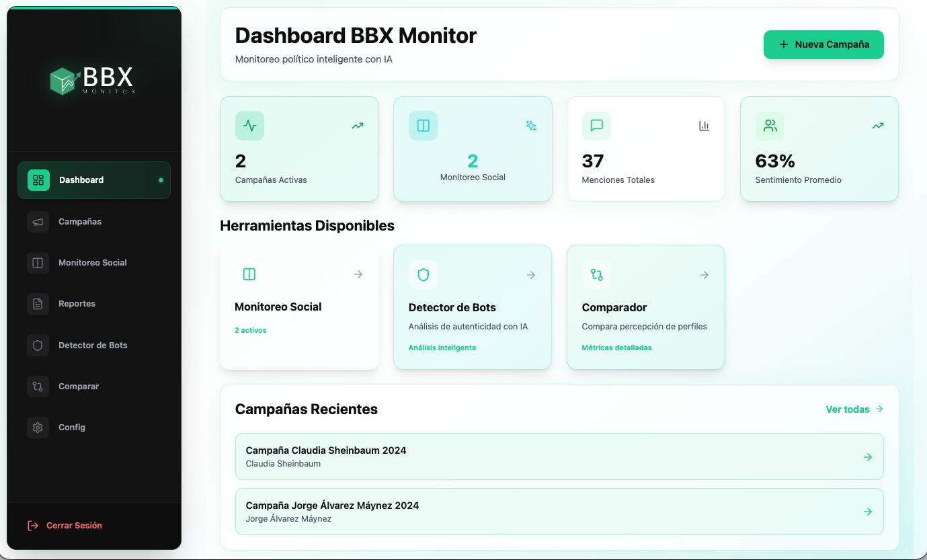Click the people icon on Sentimiento Promedio card
The image size is (927, 560).
click(x=770, y=126)
